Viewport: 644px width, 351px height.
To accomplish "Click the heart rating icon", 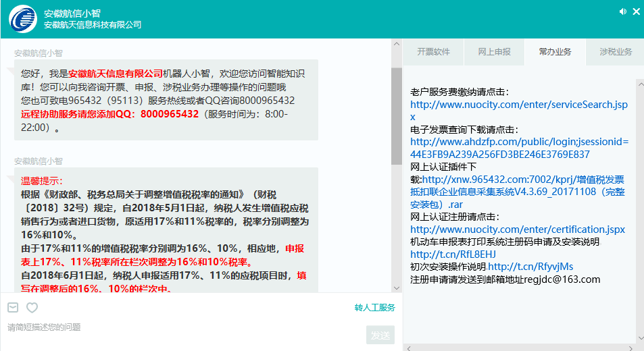I will [32, 307].
